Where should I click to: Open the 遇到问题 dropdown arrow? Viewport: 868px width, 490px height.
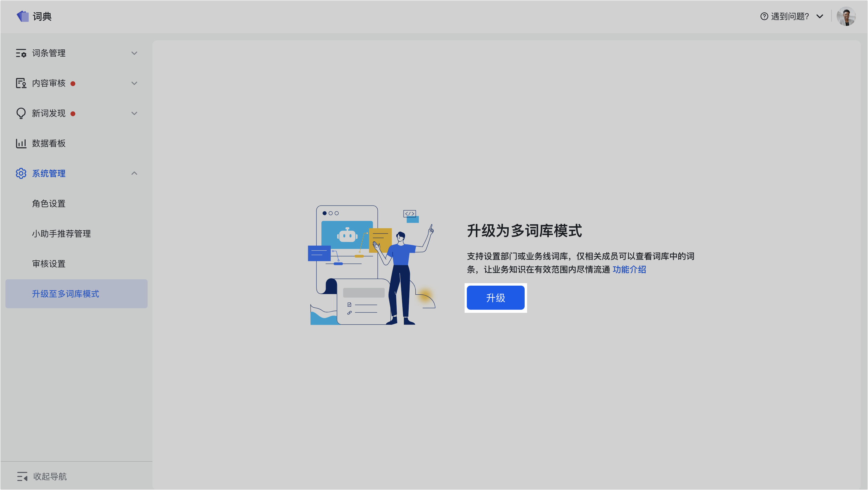[x=820, y=16]
